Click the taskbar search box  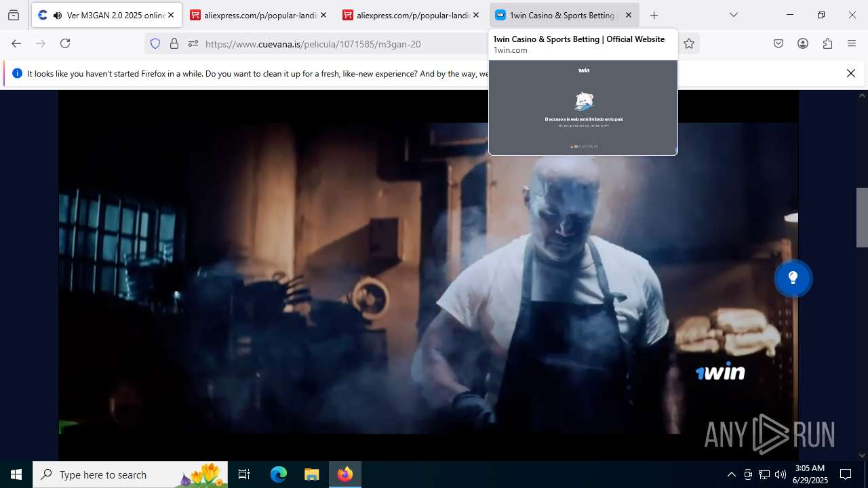130,474
